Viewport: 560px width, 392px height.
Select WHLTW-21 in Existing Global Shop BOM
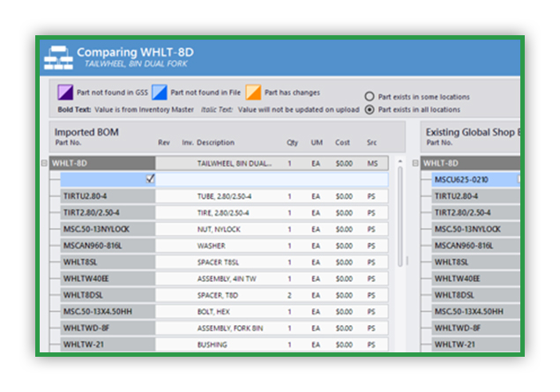pos(475,344)
